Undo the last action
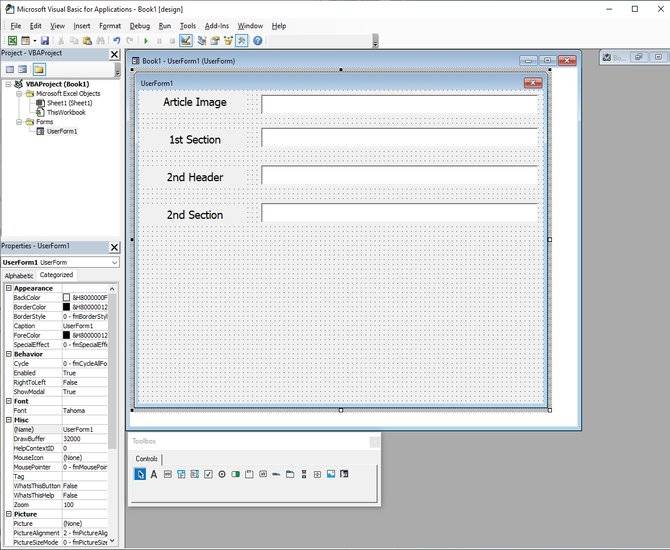 pyautogui.click(x=116, y=41)
